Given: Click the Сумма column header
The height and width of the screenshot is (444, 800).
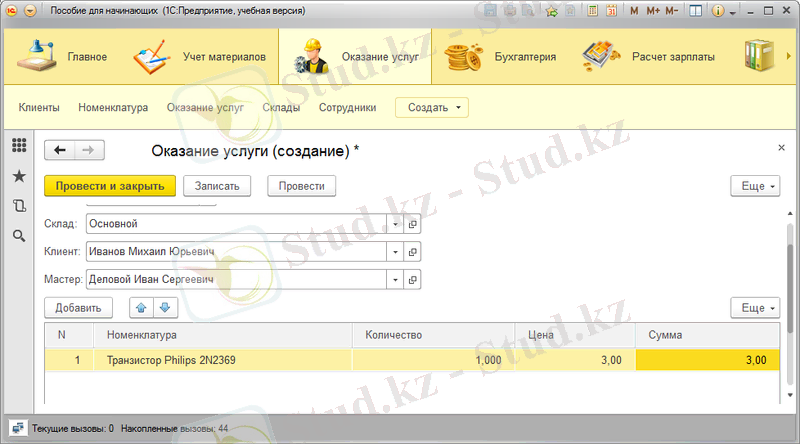Looking at the screenshot, I should (707, 335).
